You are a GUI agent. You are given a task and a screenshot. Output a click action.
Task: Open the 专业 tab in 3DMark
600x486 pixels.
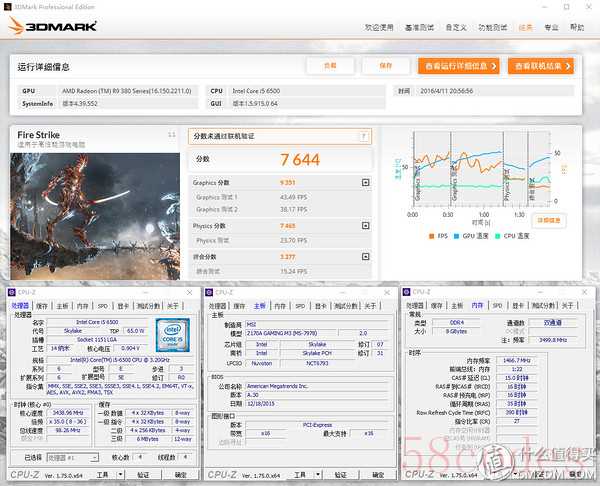click(x=551, y=28)
